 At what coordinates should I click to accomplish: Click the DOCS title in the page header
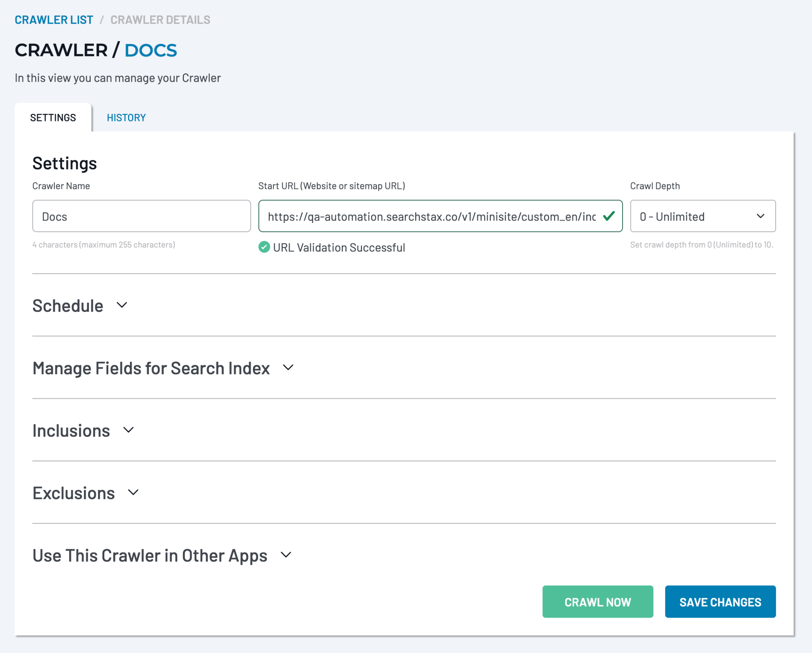151,50
